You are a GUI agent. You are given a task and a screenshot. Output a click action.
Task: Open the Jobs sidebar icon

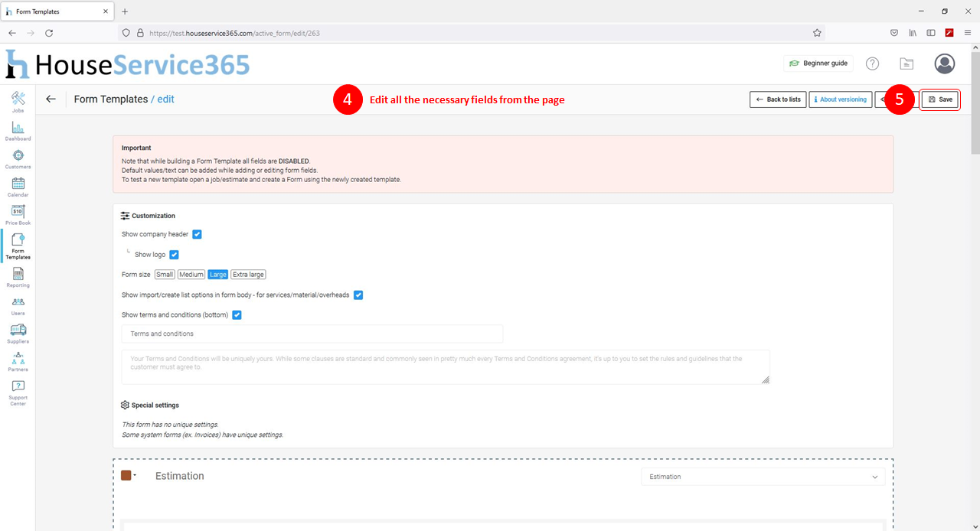[18, 99]
